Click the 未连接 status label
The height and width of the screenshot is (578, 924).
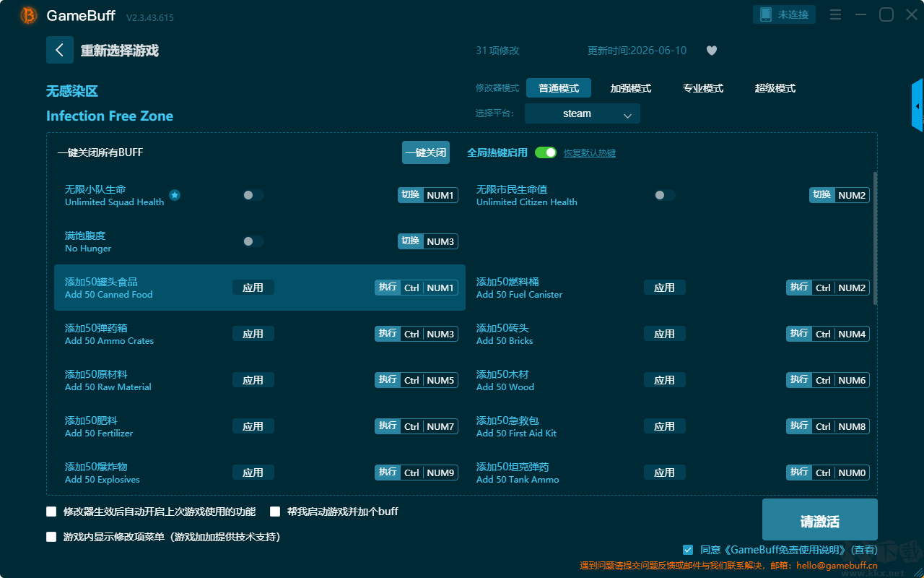tap(793, 14)
